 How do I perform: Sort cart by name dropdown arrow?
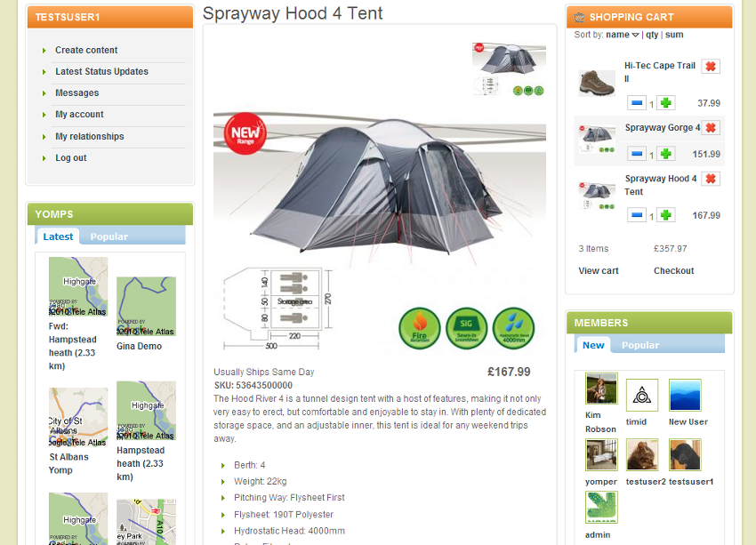click(x=635, y=35)
